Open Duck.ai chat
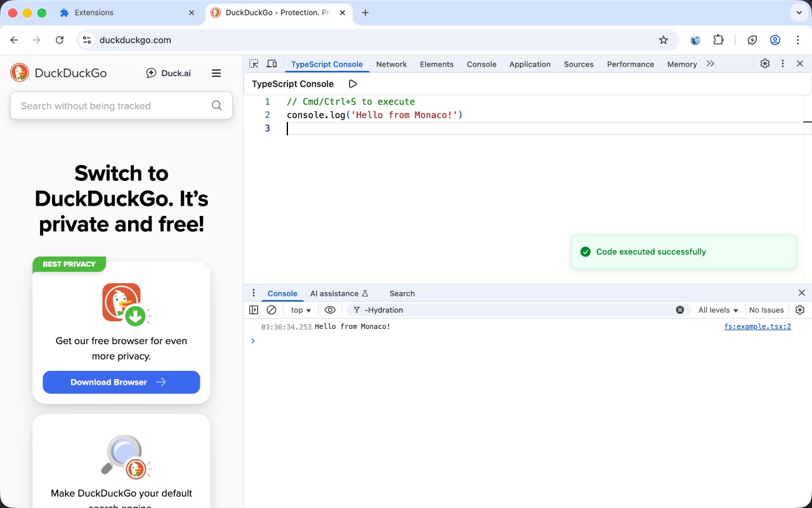The height and width of the screenshot is (508, 812). click(x=168, y=73)
